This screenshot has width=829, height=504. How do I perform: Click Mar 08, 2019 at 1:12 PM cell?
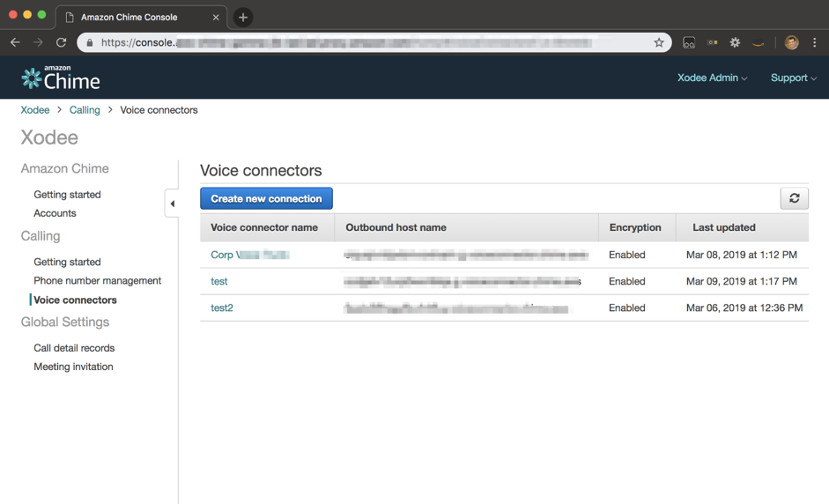click(741, 255)
